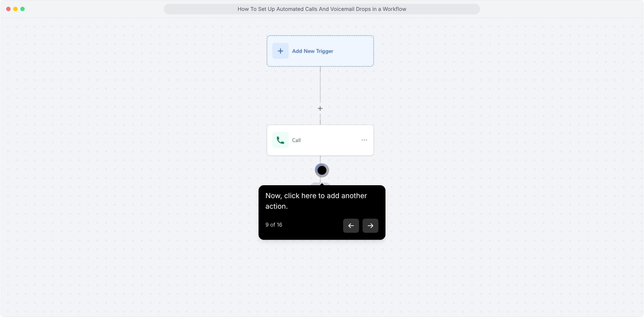The height and width of the screenshot is (317, 644).
Task: Open the Call action's three-dot menu
Action: (364, 140)
